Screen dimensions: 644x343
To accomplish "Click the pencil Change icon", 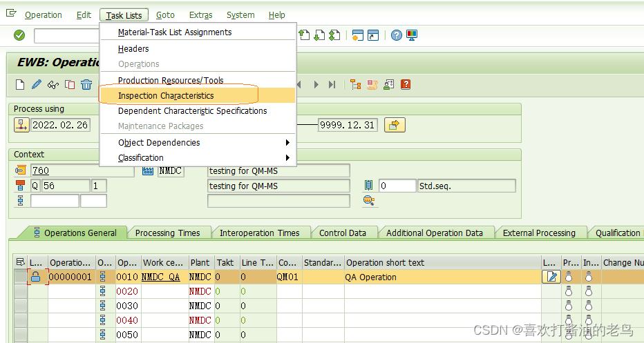I will [37, 84].
